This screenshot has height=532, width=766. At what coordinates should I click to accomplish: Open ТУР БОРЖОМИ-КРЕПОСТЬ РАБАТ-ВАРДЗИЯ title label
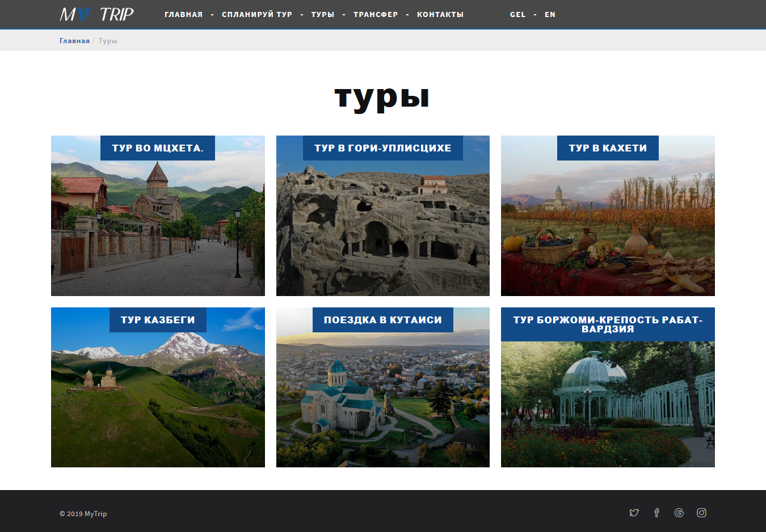point(608,324)
